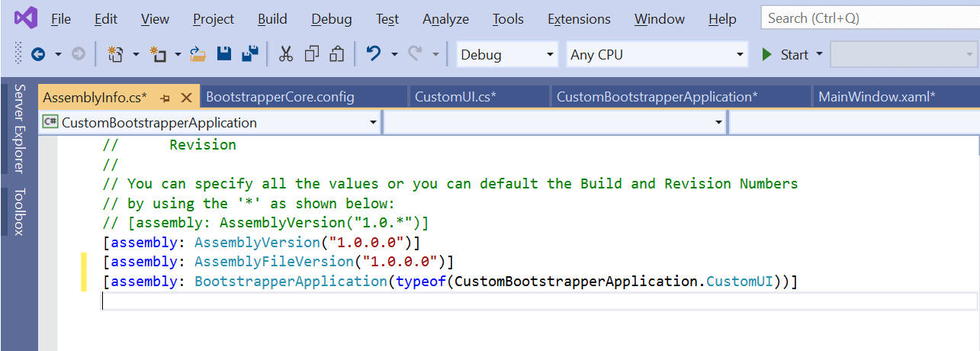The height and width of the screenshot is (351, 980).
Task: Click the Search (Ctrl+Q) box
Action: point(869,18)
